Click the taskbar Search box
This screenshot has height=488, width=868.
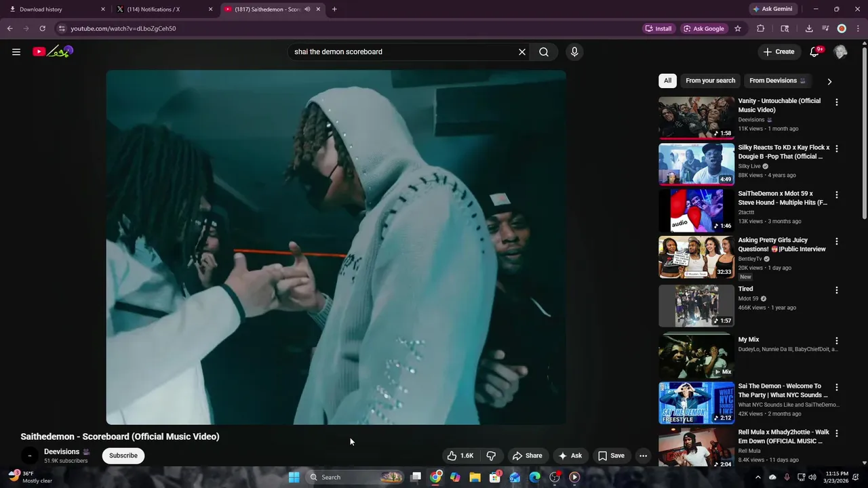point(355,477)
